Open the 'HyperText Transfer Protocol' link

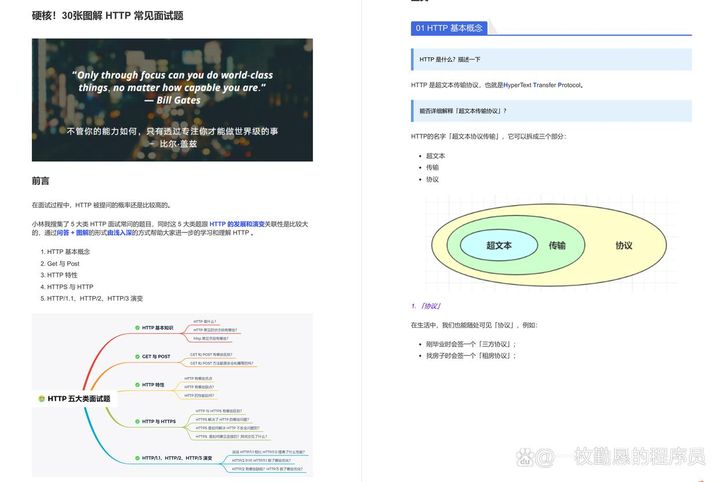pos(542,85)
